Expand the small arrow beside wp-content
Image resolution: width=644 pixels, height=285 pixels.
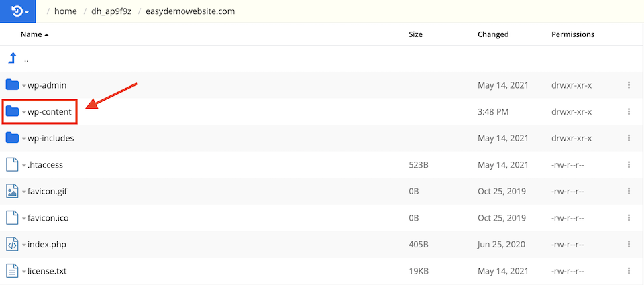24,112
